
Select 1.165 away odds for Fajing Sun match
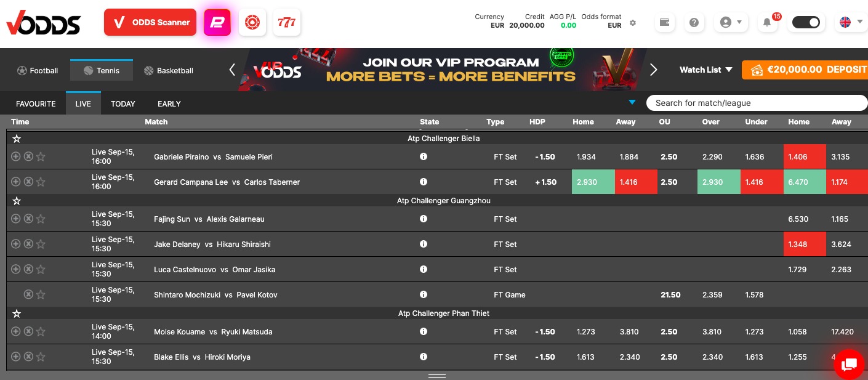(840, 219)
